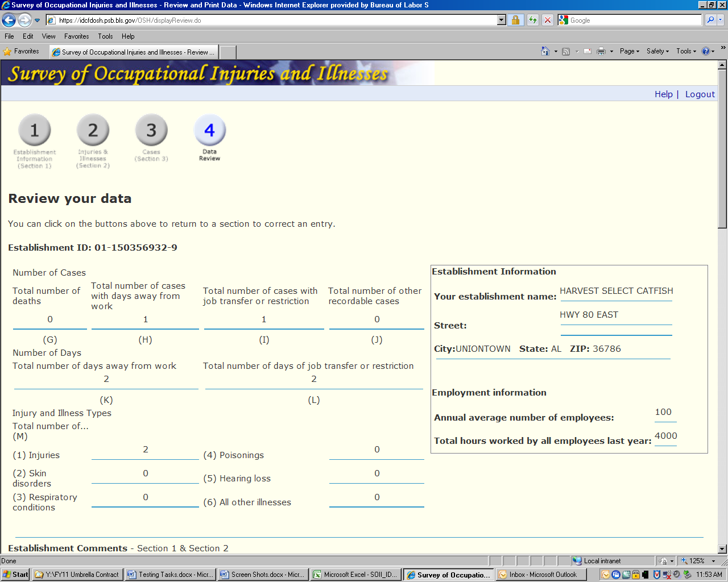
Task: Stop page loading with the red X icon
Action: [x=547, y=20]
